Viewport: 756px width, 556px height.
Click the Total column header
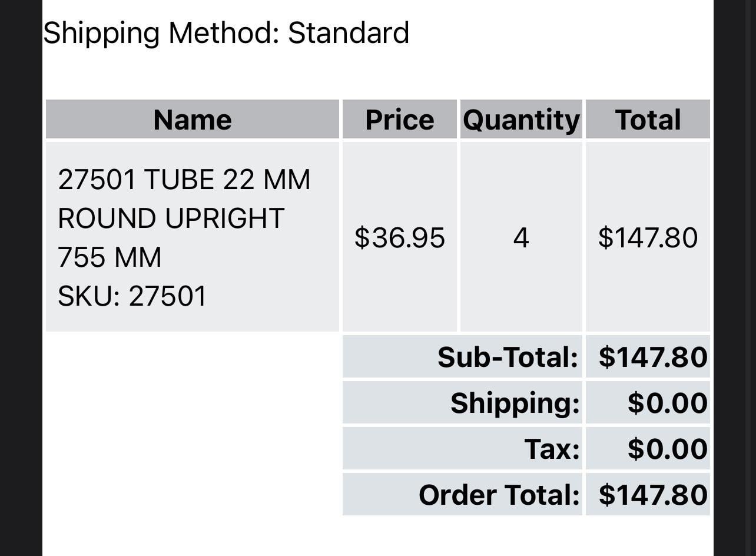648,120
